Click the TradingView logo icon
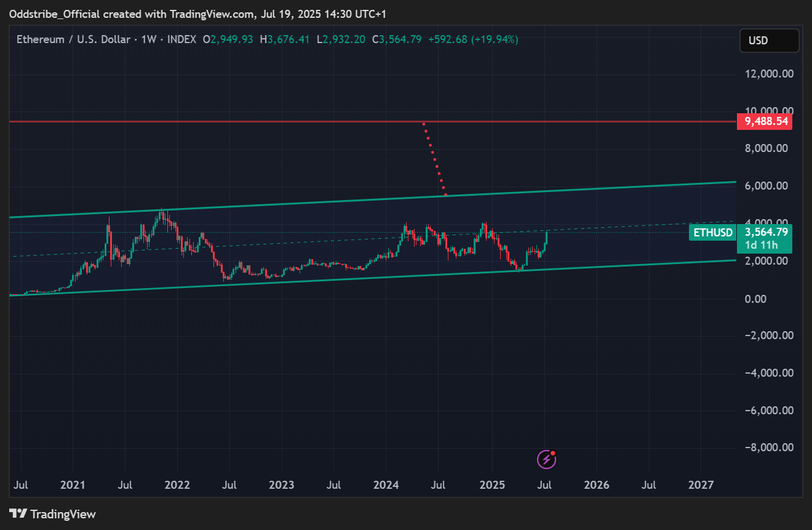The height and width of the screenshot is (530, 812). point(18,513)
